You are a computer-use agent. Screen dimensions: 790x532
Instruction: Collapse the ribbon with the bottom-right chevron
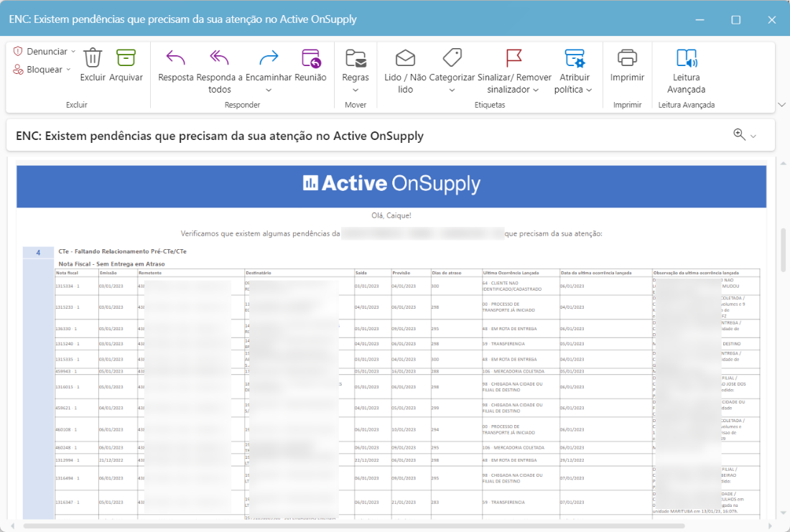(x=781, y=104)
